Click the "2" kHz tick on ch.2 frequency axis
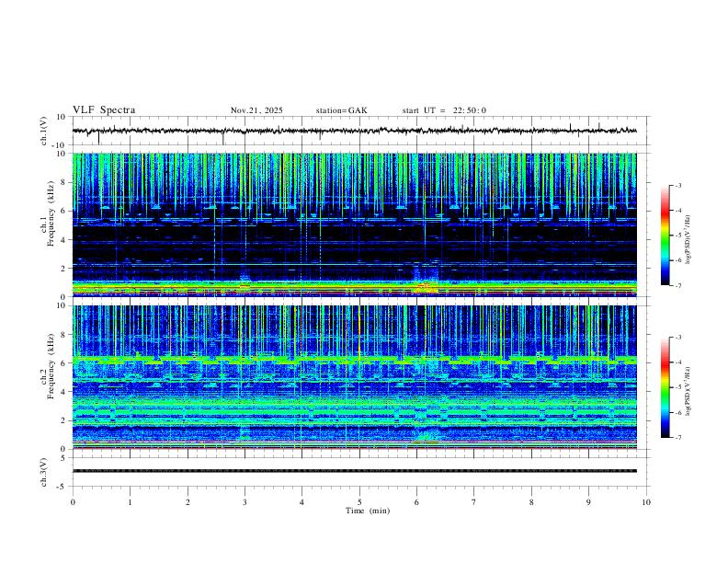 (64, 420)
